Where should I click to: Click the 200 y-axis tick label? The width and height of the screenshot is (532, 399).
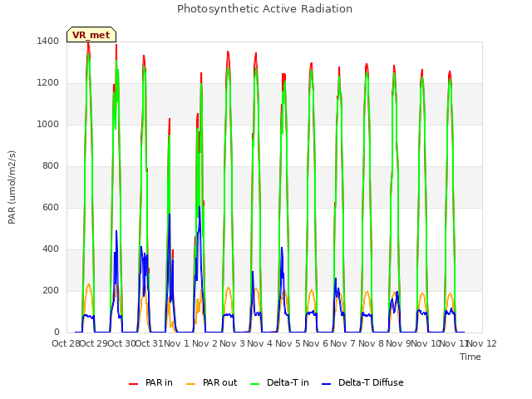pos(51,291)
